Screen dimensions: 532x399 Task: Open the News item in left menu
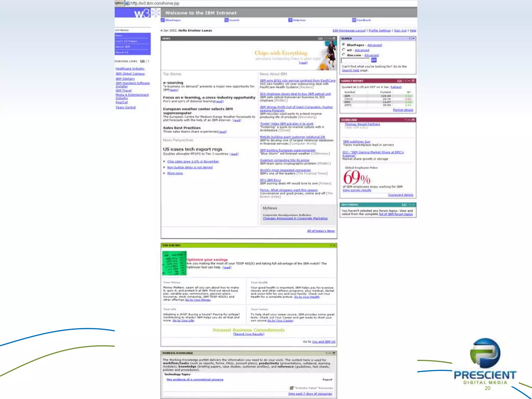click(x=119, y=36)
